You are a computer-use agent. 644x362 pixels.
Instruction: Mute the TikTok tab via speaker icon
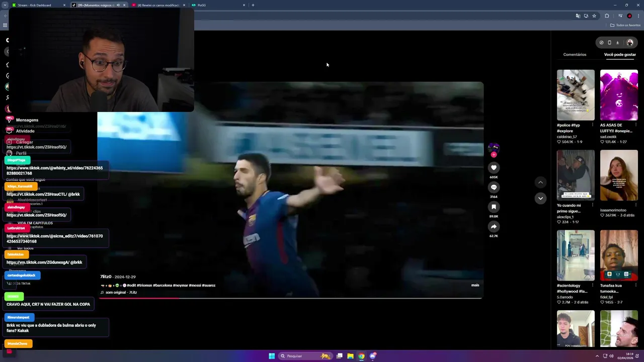click(x=118, y=5)
